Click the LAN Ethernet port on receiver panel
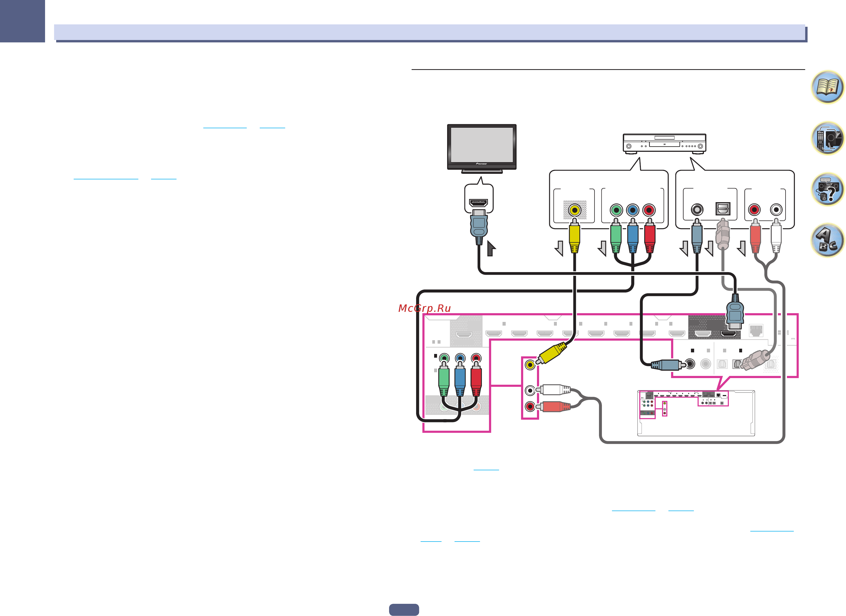The width and height of the screenshot is (846, 616). (756, 330)
